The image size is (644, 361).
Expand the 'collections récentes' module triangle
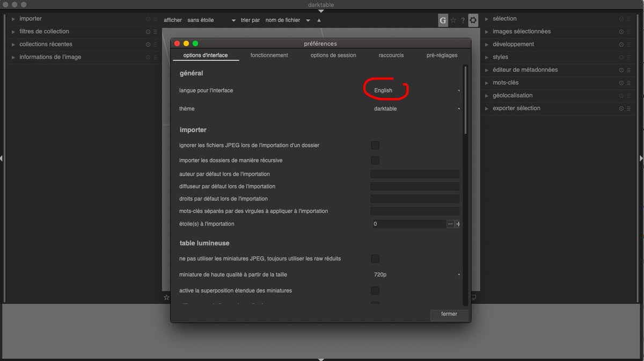coord(13,45)
